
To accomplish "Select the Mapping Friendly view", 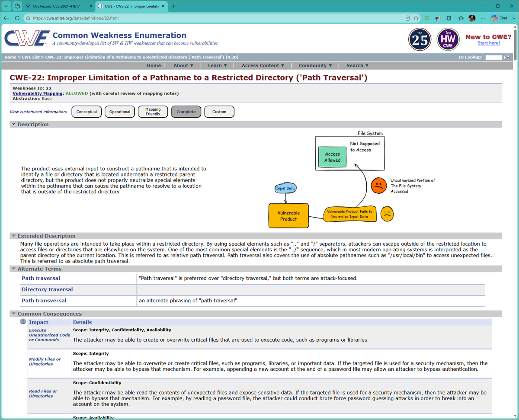I will point(153,112).
